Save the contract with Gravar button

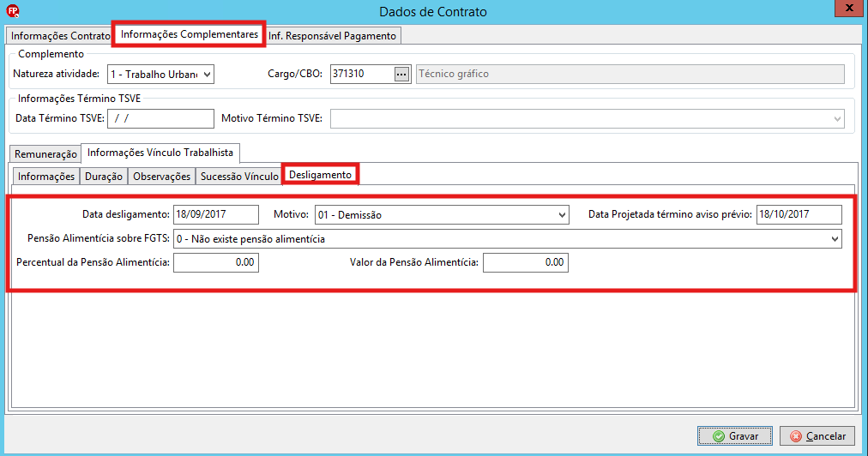click(x=735, y=436)
